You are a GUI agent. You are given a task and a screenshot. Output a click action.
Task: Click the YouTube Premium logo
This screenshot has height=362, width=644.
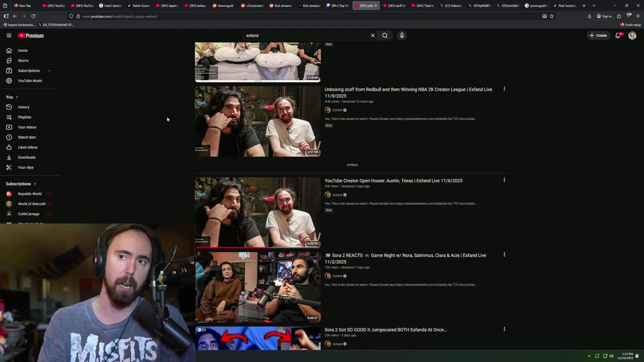point(31,36)
